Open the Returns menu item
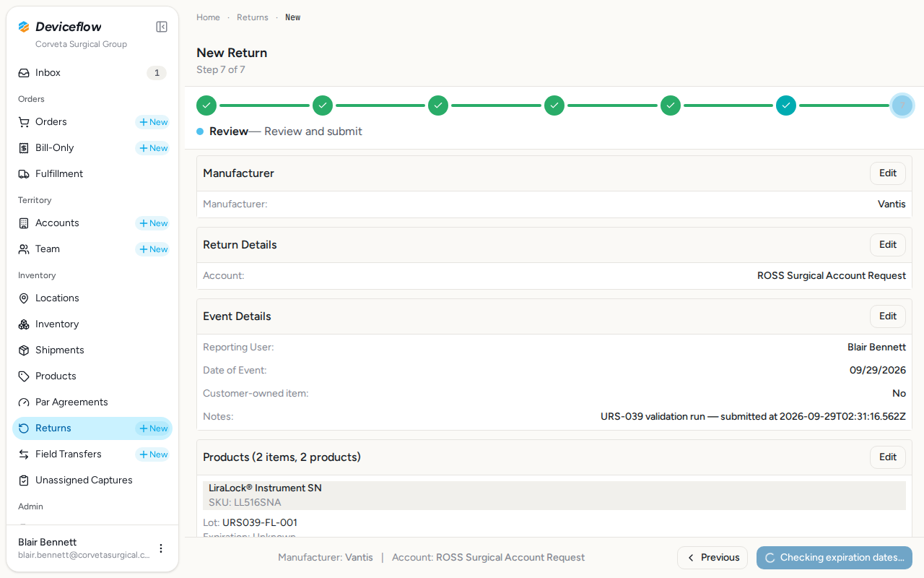Screen dimensions: 924x578 (92, 428)
